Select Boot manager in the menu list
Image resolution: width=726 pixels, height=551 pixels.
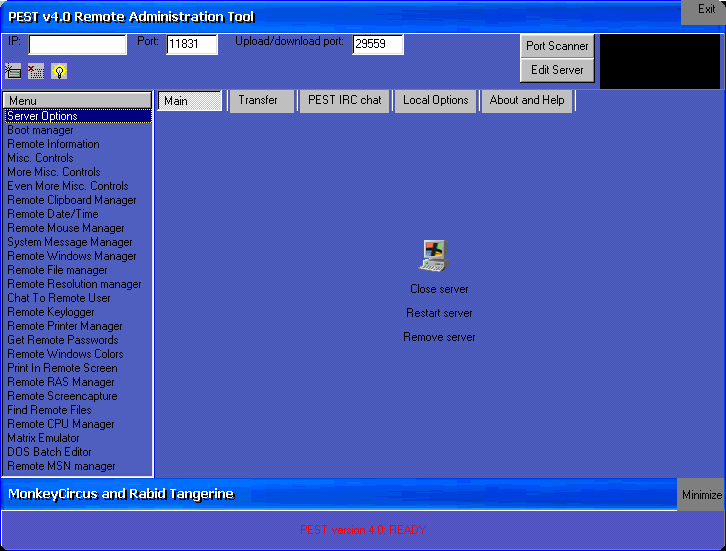pos(40,130)
